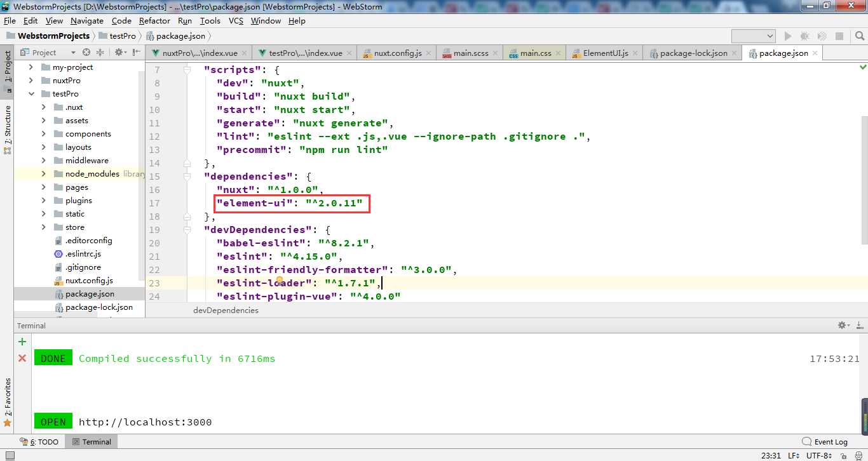Click the yellow intention bulb on line 23
Image resolution: width=868 pixels, height=461 pixels.
tap(279, 281)
